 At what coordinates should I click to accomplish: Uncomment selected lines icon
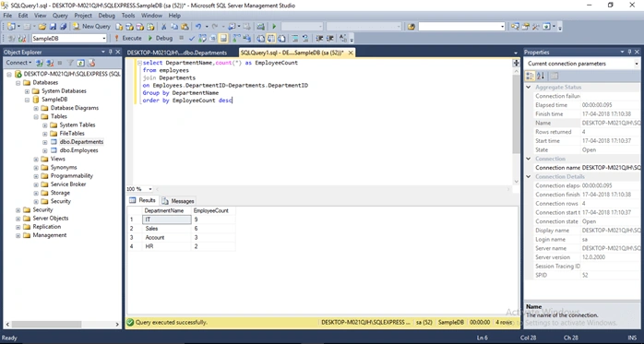(x=305, y=38)
